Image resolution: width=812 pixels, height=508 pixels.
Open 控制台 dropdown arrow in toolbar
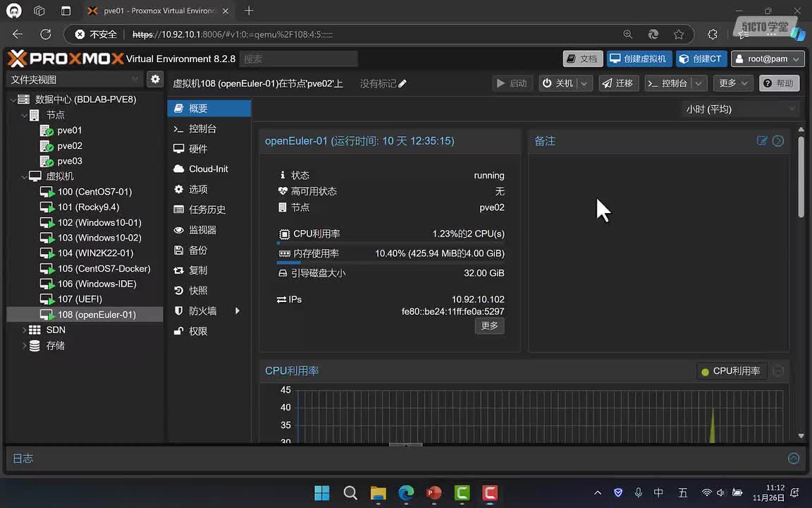pyautogui.click(x=699, y=83)
